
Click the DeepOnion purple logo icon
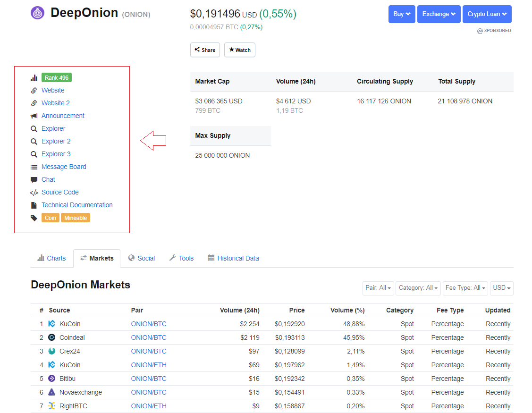[x=38, y=13]
